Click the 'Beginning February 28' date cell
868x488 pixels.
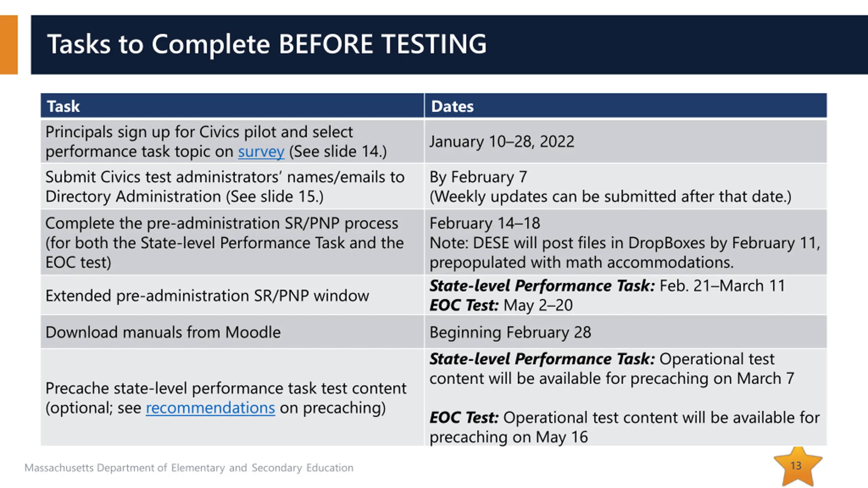(510, 332)
